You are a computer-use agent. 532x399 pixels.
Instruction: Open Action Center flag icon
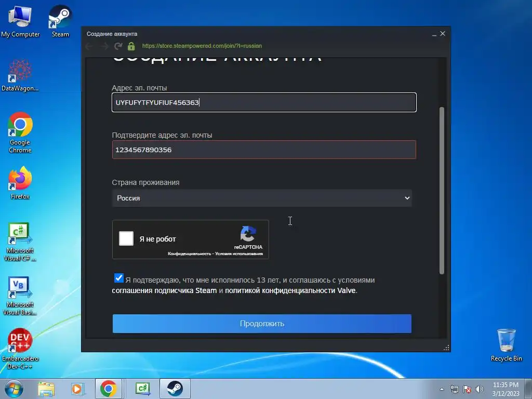click(467, 389)
